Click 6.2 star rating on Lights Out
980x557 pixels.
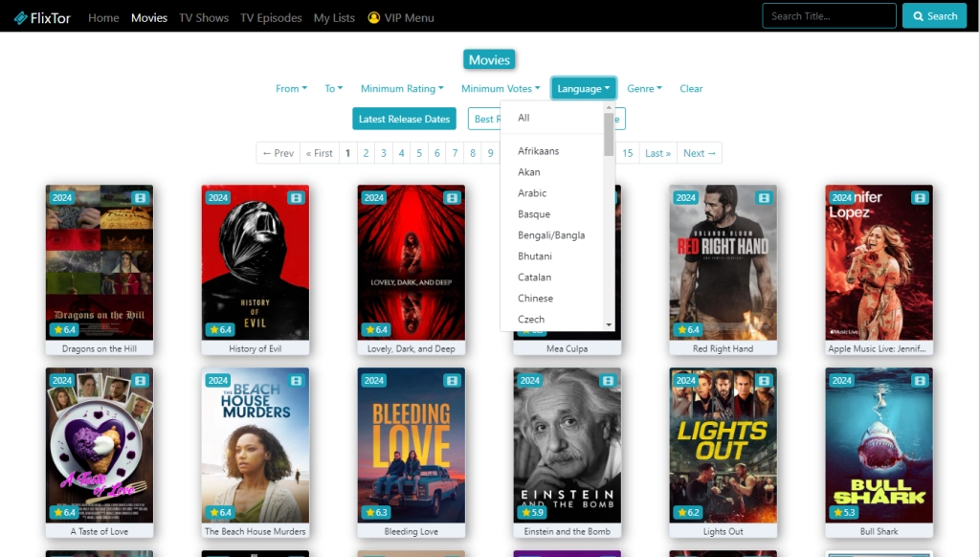point(688,512)
